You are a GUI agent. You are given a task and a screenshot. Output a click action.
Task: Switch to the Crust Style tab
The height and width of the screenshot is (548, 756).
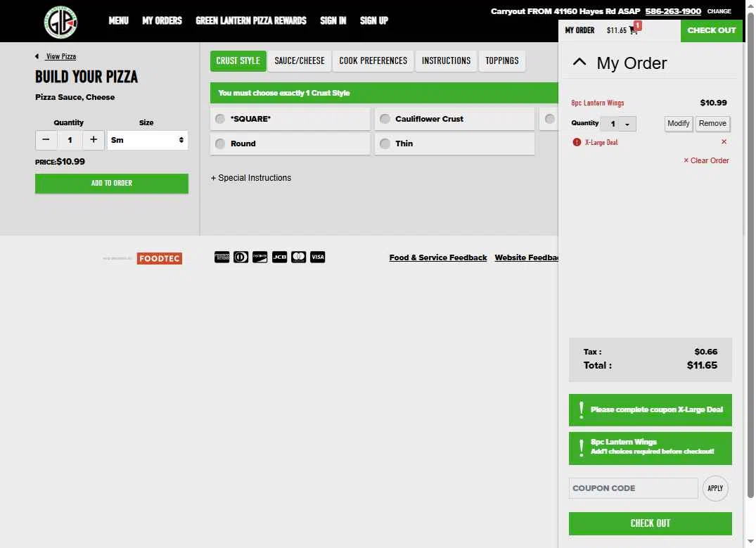[238, 61]
